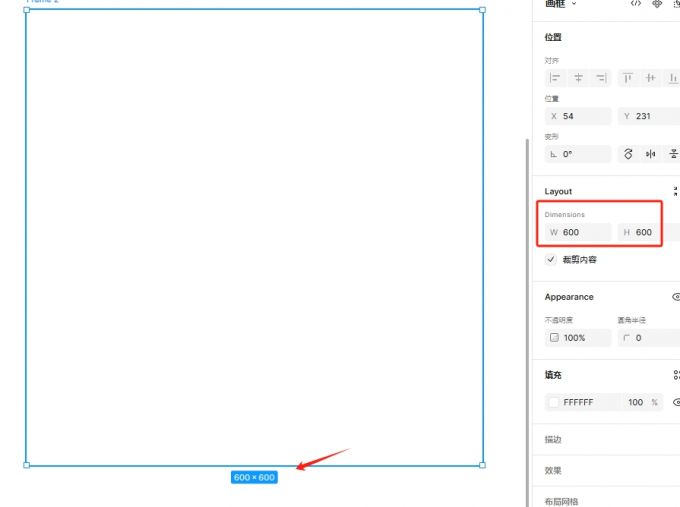Click the canvas vertical scrollbar
The image size is (680, 507).
[527, 323]
